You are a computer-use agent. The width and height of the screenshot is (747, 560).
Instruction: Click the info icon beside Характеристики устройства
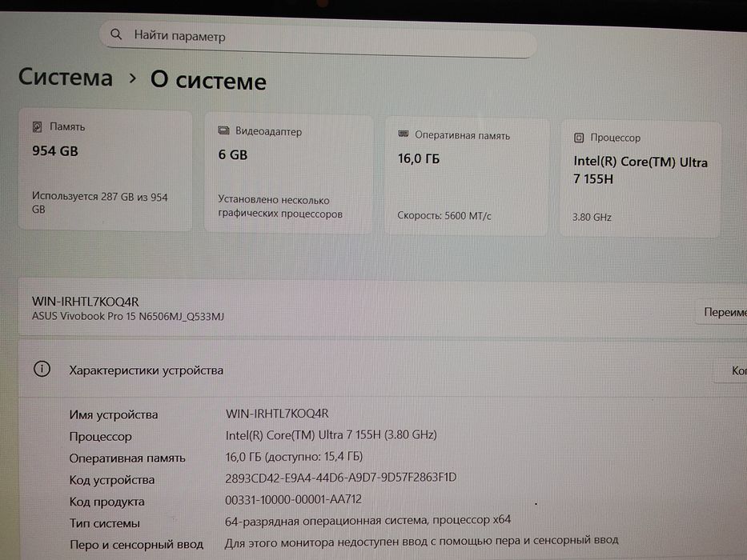(x=42, y=369)
